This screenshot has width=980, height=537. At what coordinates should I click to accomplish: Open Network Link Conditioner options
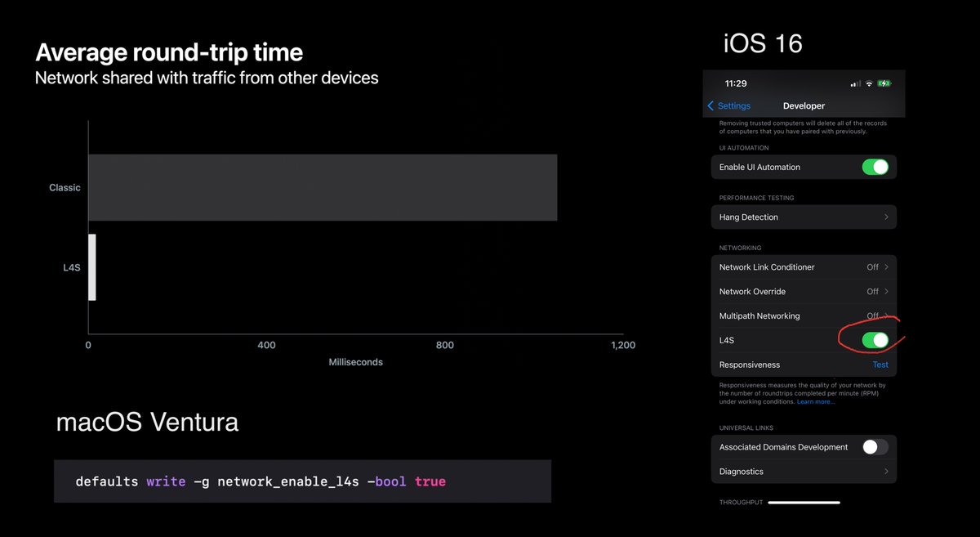pyautogui.click(x=804, y=266)
